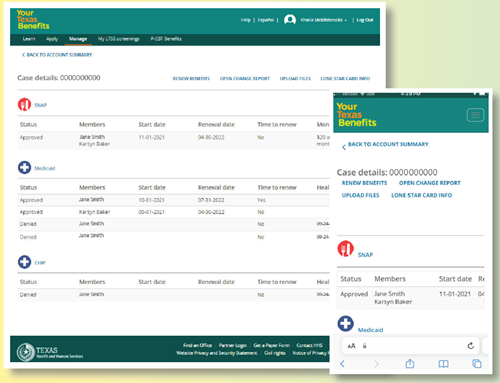Click Upload Files in desktop view
Viewport: 500px width, 383px height.
coord(295,79)
